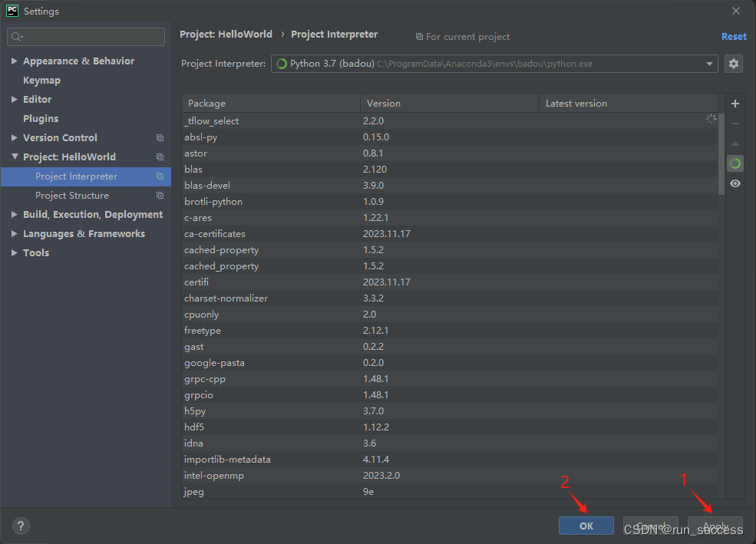
Task: Expand Appearance & Behavior section
Action: [x=15, y=61]
